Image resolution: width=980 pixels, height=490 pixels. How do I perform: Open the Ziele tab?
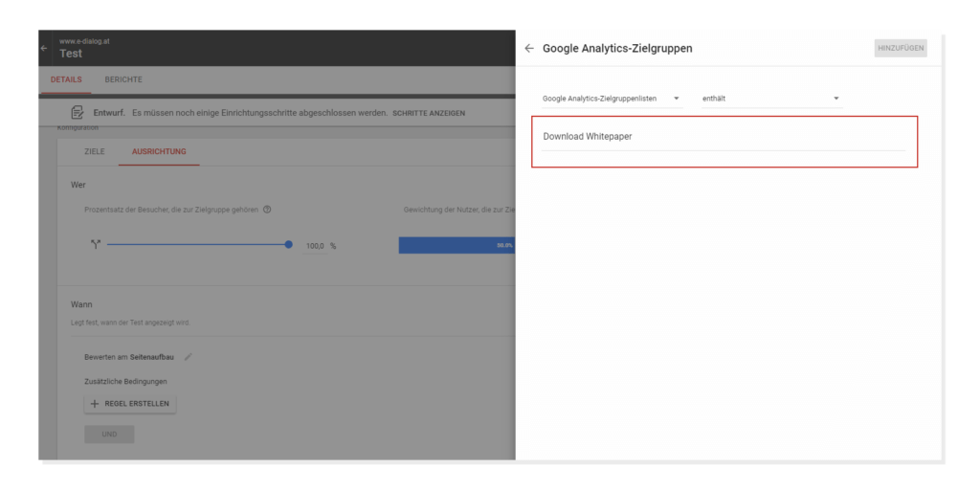[x=95, y=152]
